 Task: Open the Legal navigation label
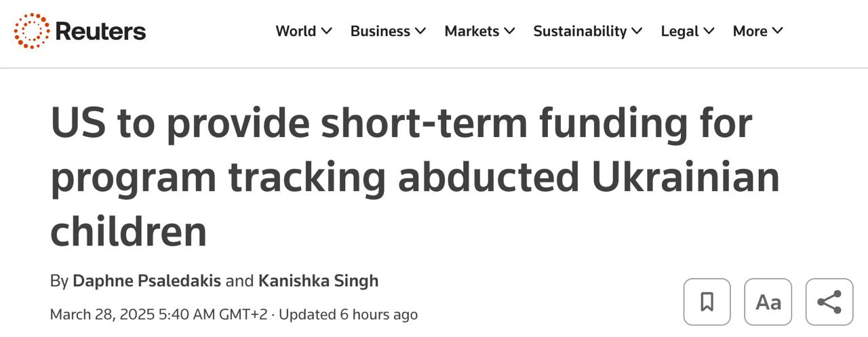click(679, 31)
